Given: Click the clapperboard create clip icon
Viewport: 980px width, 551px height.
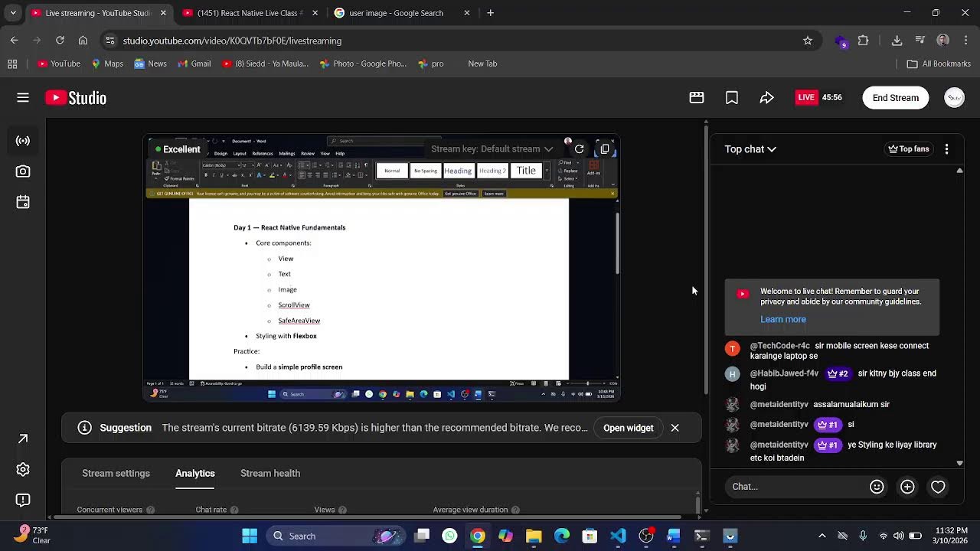Looking at the screenshot, I should 697,97.
